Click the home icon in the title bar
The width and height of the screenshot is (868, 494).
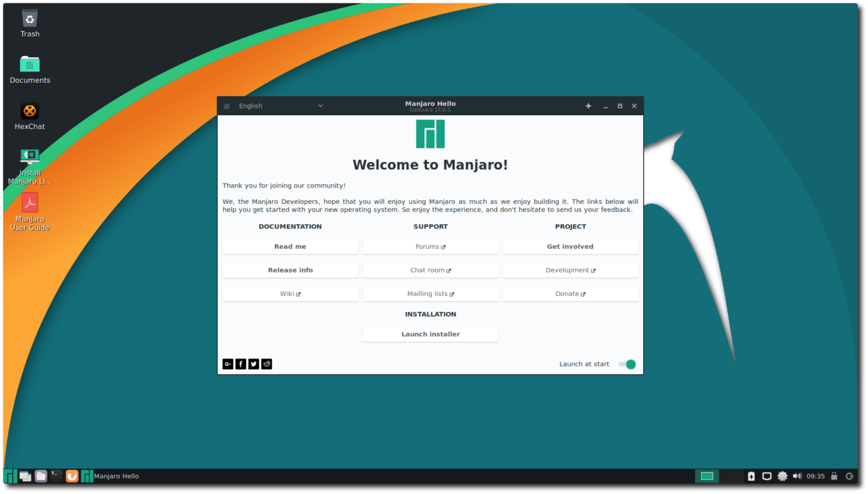[x=226, y=105]
